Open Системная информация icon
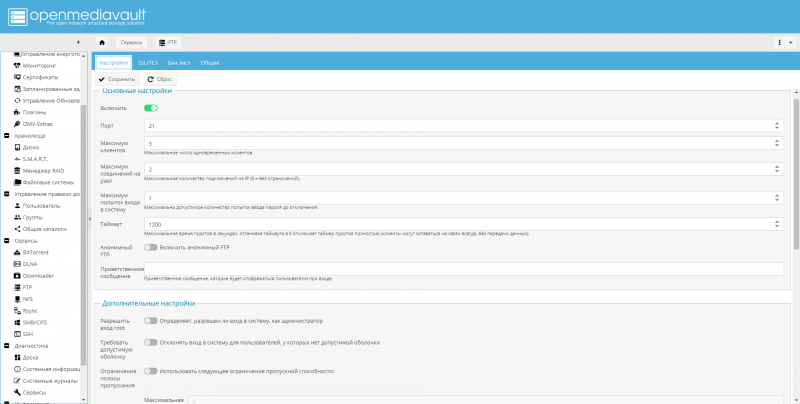Screen dimensions: 800x404 click(x=17, y=369)
